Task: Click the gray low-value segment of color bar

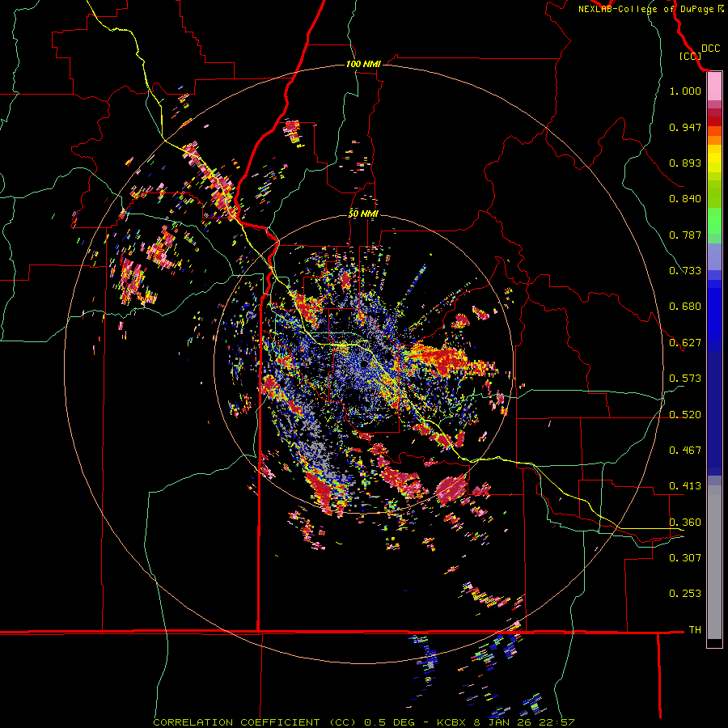Action: [x=714, y=562]
